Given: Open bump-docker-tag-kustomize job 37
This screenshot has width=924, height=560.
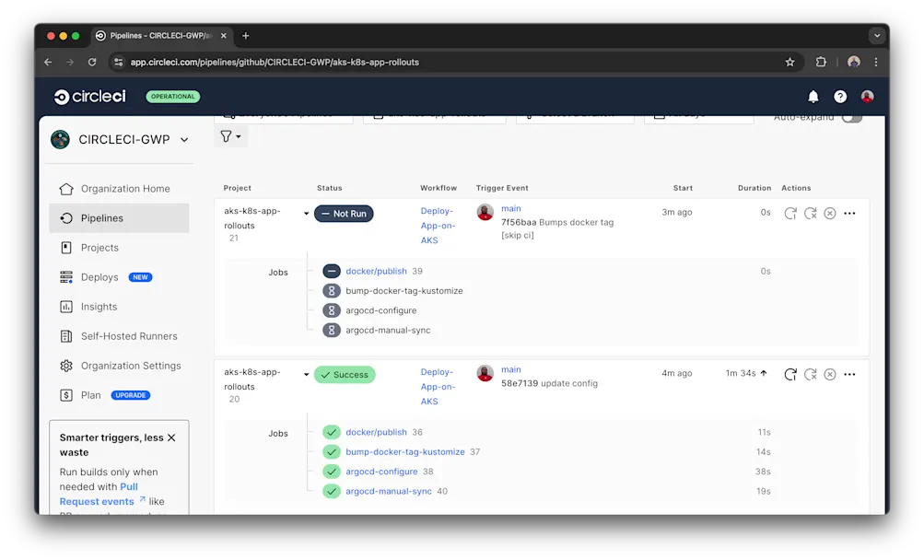Looking at the screenshot, I should coord(404,451).
